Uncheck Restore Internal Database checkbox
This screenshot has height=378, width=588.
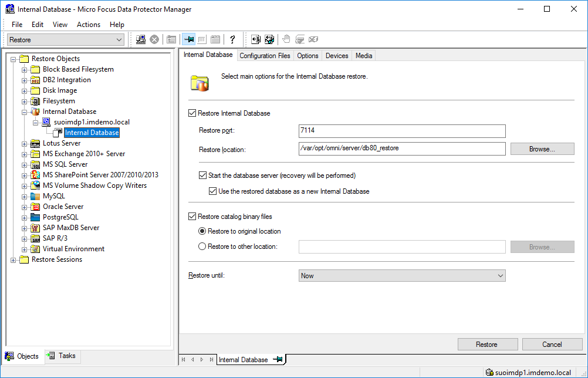tap(192, 113)
